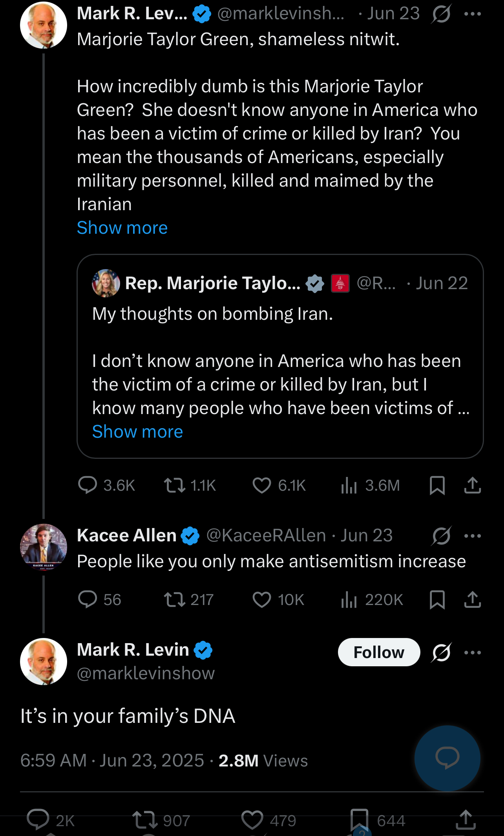
Task: Follow Mark R. Levin
Action: coord(379,653)
